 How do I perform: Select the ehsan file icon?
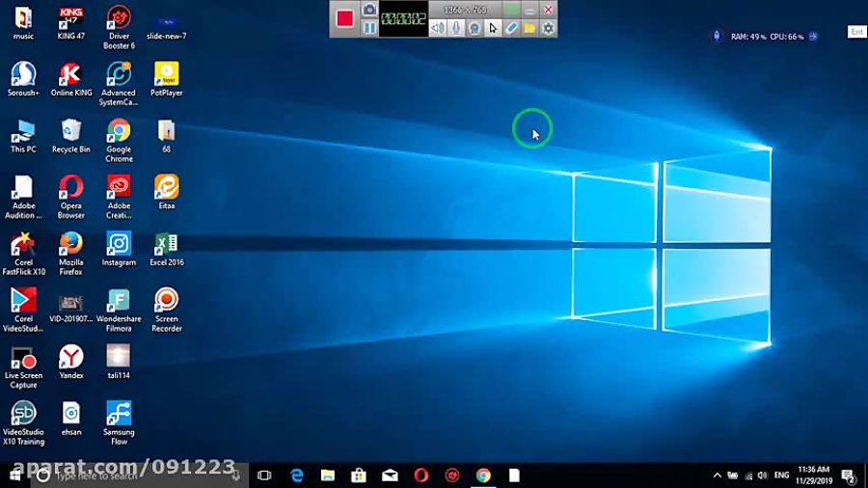tap(70, 420)
